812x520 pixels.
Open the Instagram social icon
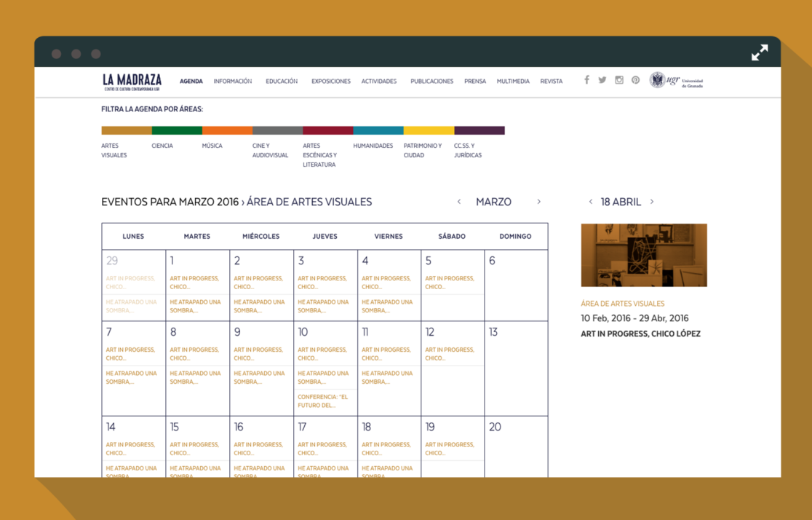point(619,80)
